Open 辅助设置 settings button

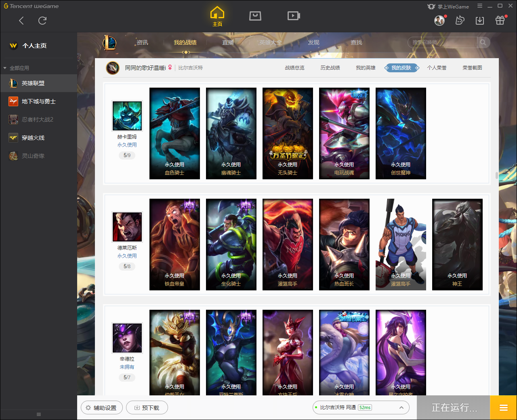tap(102, 407)
